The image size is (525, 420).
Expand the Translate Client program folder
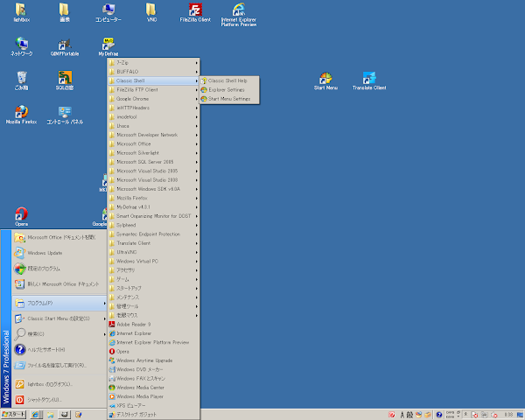click(154, 243)
